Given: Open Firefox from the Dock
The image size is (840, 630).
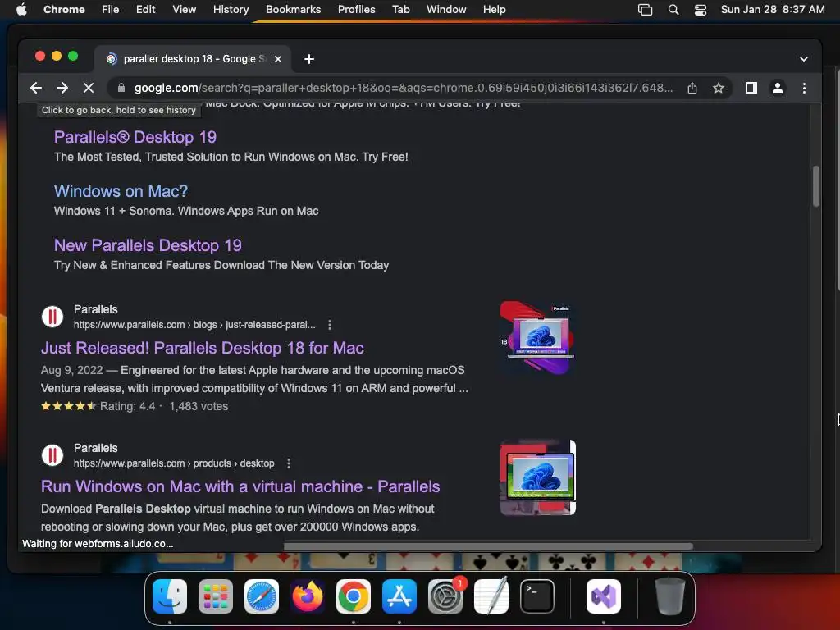Looking at the screenshot, I should click(x=308, y=596).
